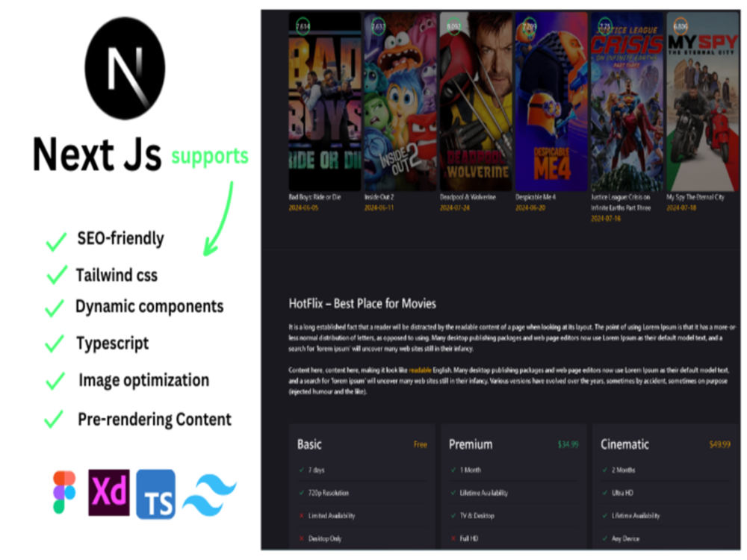The image size is (747, 560).
Task: Click the check icon beside Any Device
Action: pyautogui.click(x=605, y=538)
